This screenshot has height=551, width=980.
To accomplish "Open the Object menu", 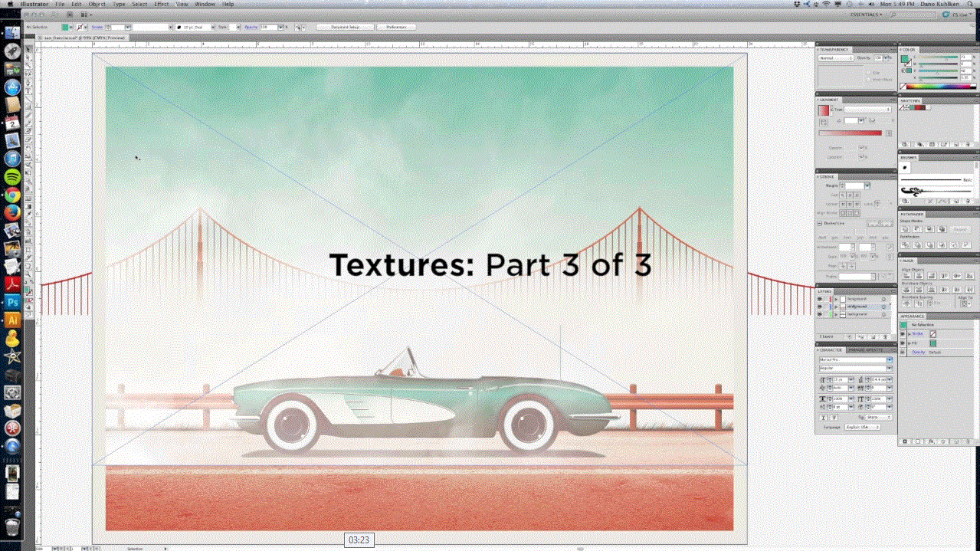I will point(97,4).
